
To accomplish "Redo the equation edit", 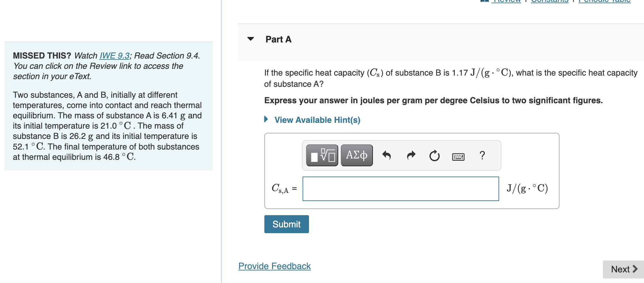I will click(x=410, y=155).
